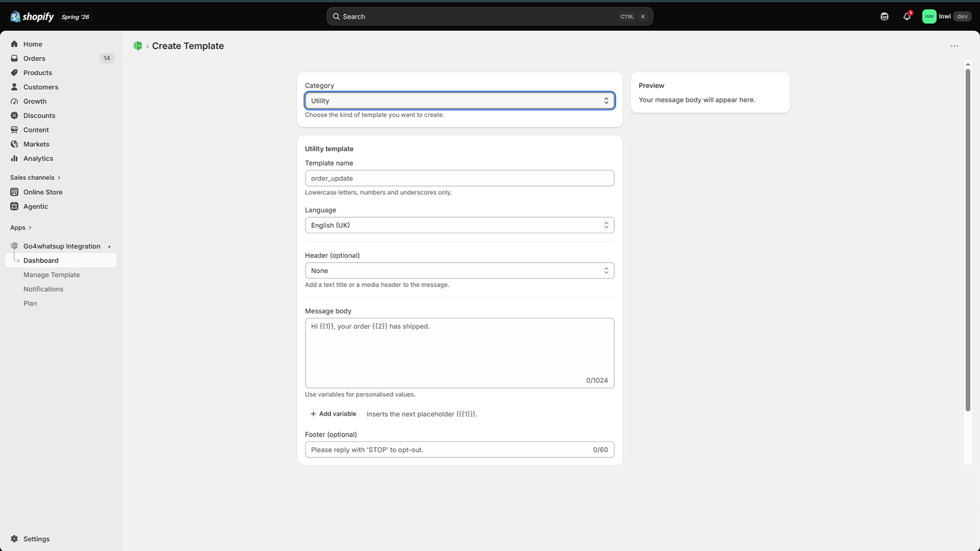
Task: Click the page vertical scrollbar
Action: (x=968, y=240)
